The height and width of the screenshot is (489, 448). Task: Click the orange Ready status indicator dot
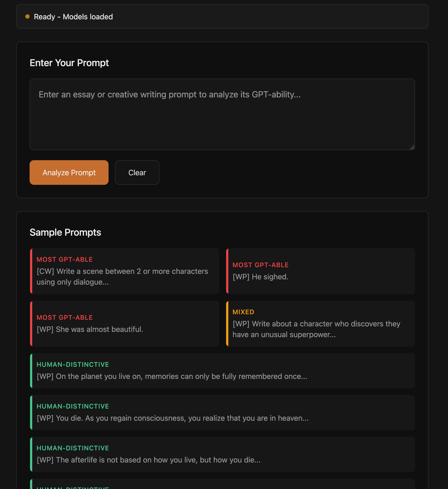[28, 16]
